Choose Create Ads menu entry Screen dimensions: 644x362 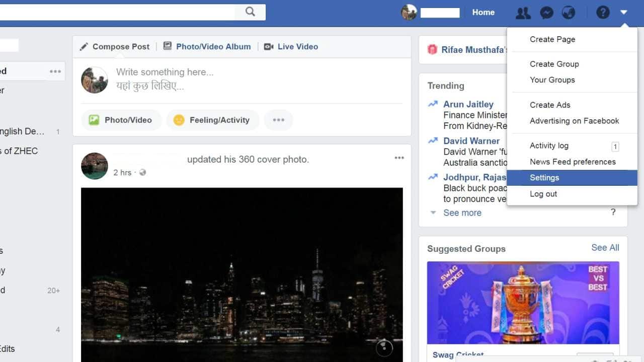[x=550, y=105]
